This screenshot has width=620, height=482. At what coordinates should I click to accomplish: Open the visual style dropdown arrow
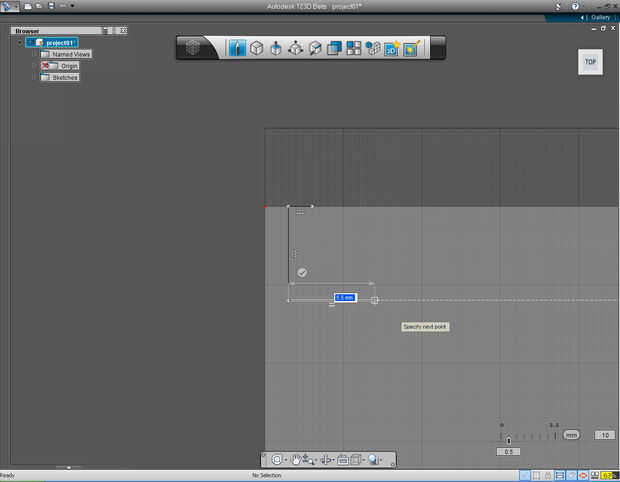tap(381, 460)
